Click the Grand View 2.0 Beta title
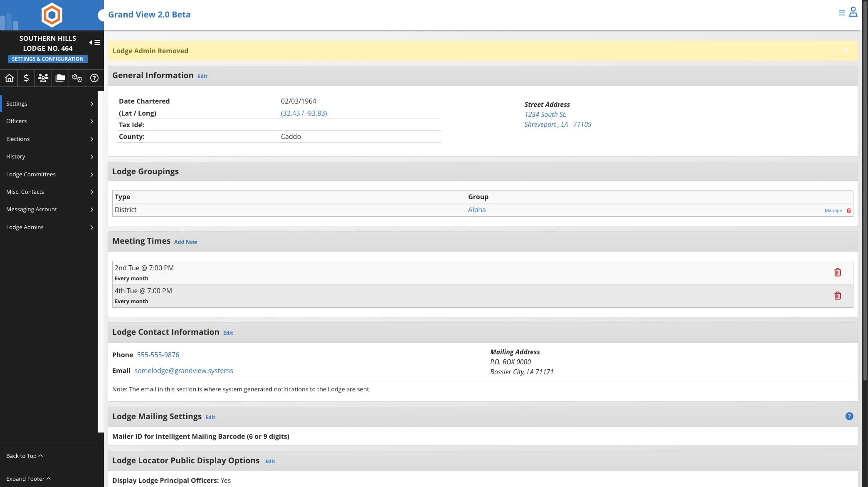Image resolution: width=868 pixels, height=487 pixels. (149, 15)
